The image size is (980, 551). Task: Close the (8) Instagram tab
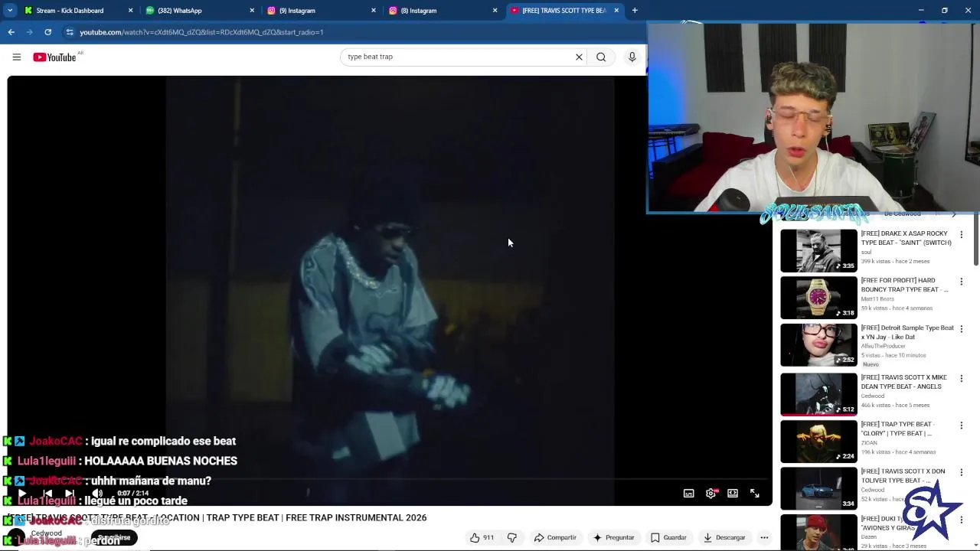(495, 11)
